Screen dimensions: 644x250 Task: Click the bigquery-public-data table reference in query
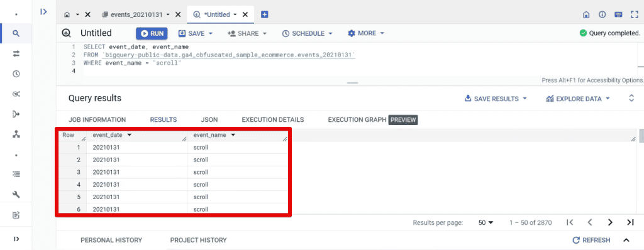pos(228,55)
